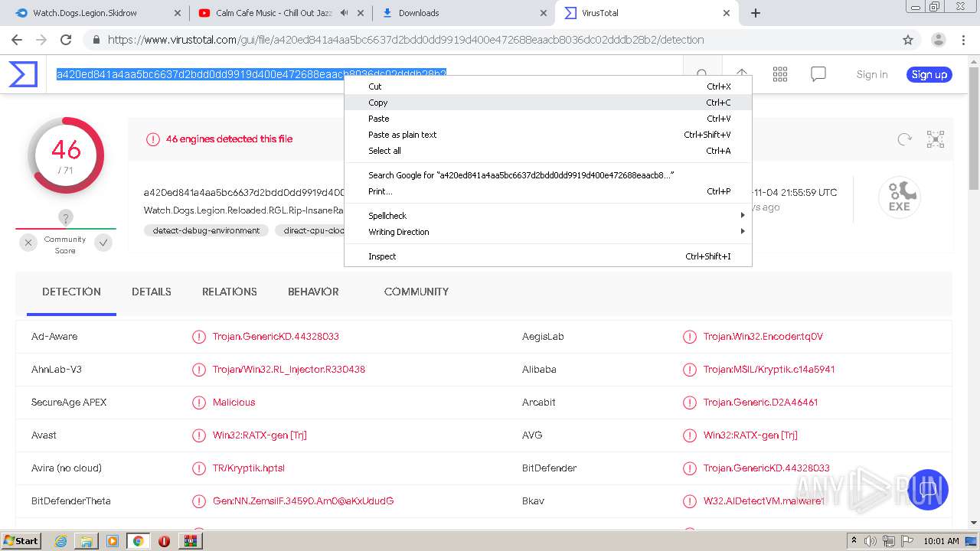Screen dimensions: 980x551
Task: Choose Copy from the context menu
Action: point(548,103)
